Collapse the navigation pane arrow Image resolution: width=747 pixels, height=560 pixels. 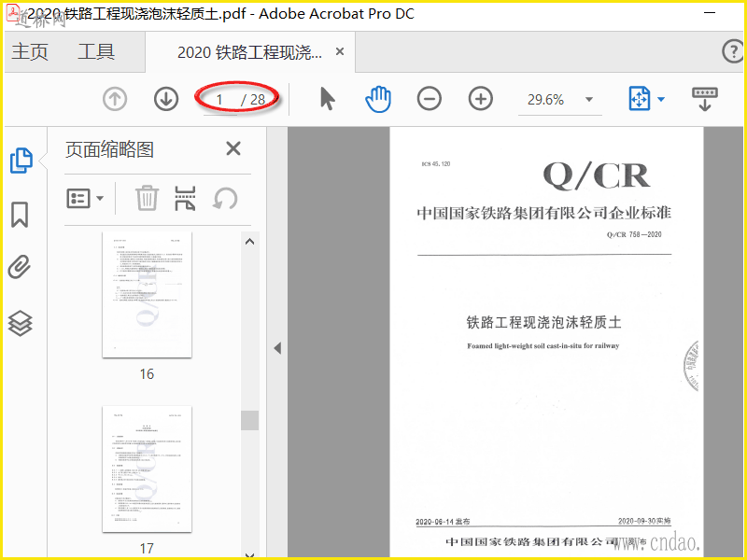[277, 348]
